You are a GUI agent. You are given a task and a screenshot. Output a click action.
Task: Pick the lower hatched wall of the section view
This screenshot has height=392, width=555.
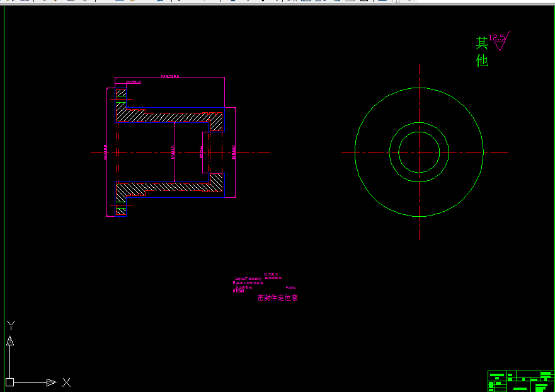pyautogui.click(x=170, y=188)
